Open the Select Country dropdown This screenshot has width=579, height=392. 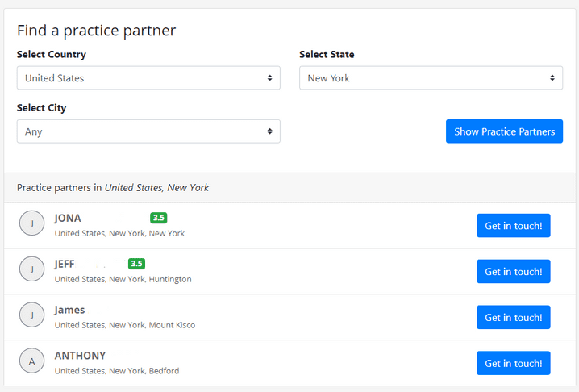pyautogui.click(x=148, y=78)
